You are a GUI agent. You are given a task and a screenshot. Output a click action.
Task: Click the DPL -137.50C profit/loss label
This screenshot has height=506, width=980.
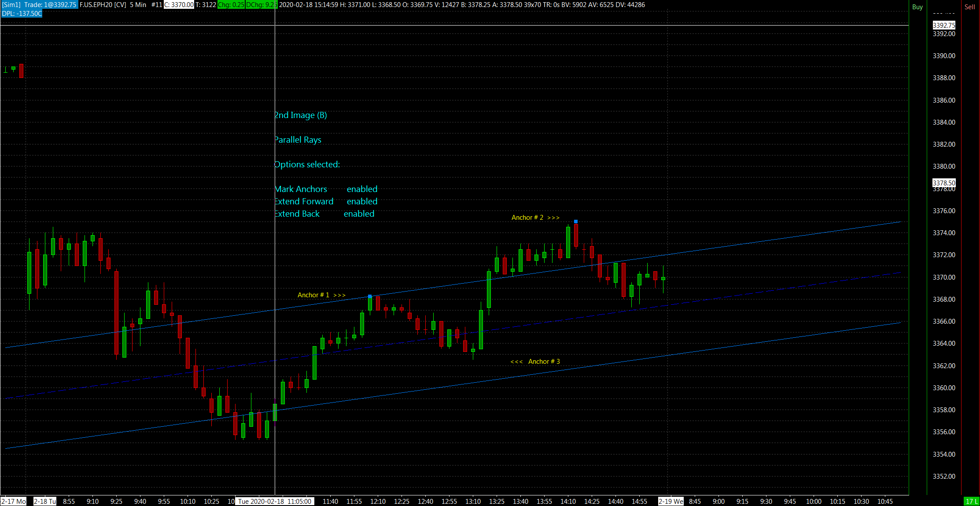pyautogui.click(x=22, y=14)
